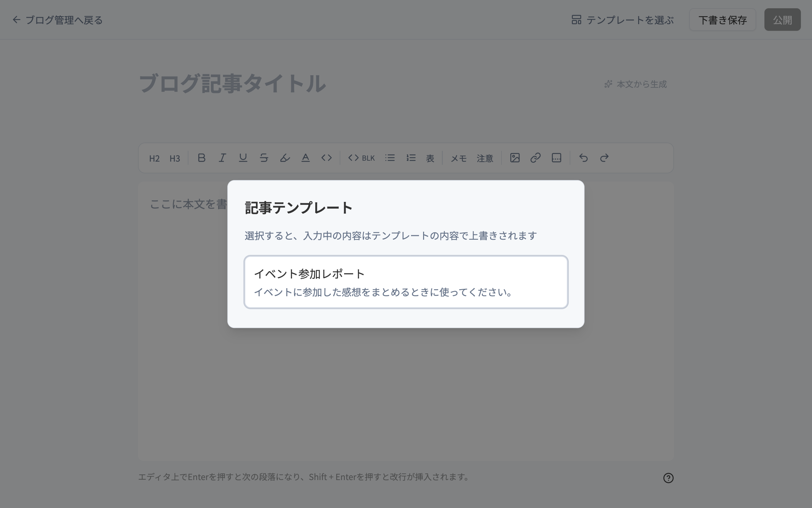Toggle underline formatting
This screenshot has height=508, width=812.
pyautogui.click(x=243, y=158)
